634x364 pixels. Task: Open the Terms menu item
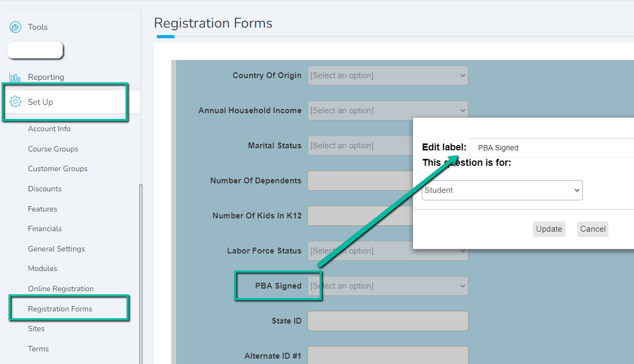[38, 349]
